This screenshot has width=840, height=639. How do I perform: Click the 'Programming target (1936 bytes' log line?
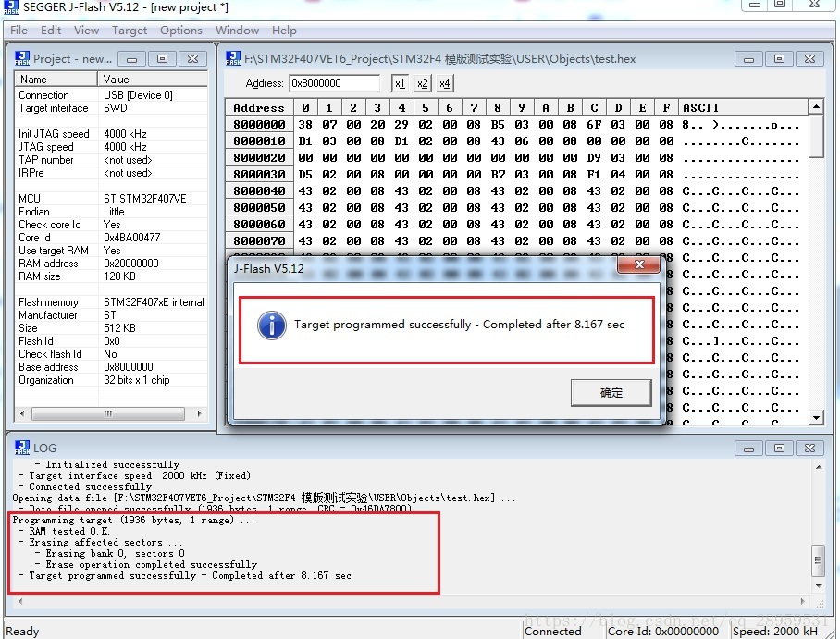coord(134,520)
